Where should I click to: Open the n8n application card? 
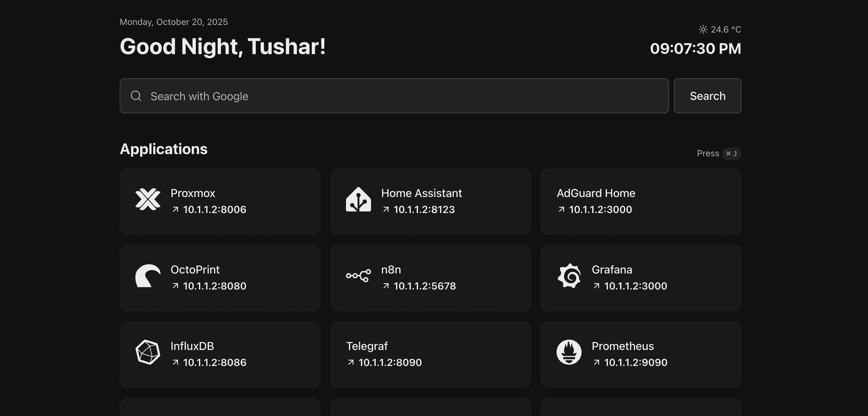point(430,278)
